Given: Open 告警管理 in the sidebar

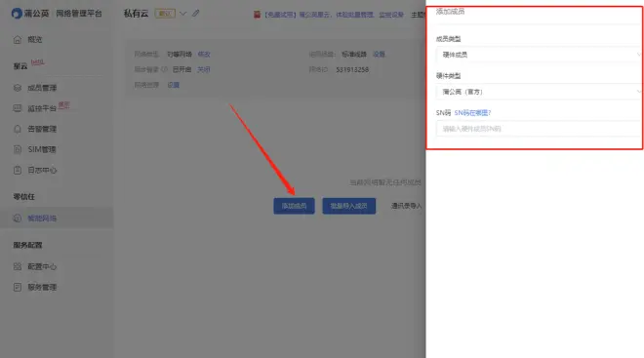Looking at the screenshot, I should (x=42, y=129).
